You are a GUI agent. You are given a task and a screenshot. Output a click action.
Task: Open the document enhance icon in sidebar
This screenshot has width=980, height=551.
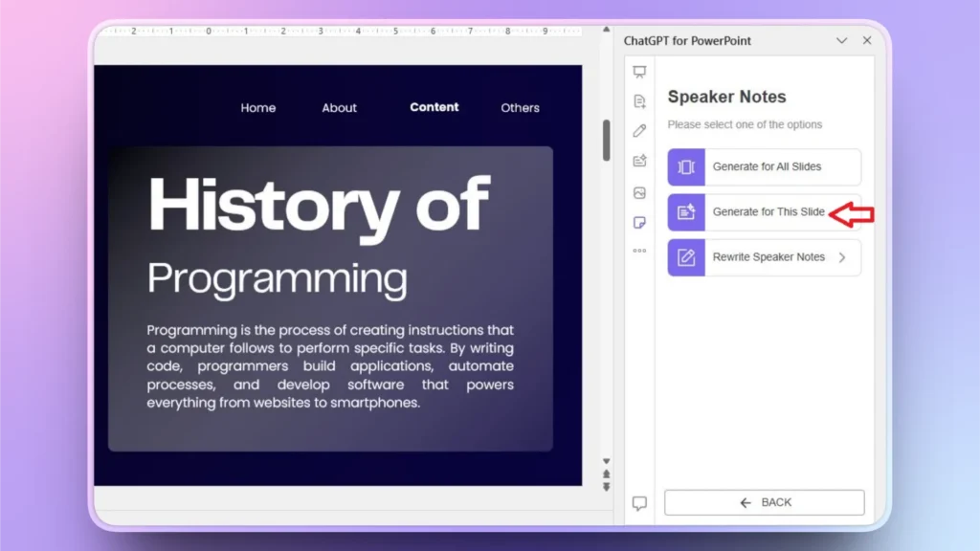[x=639, y=161]
